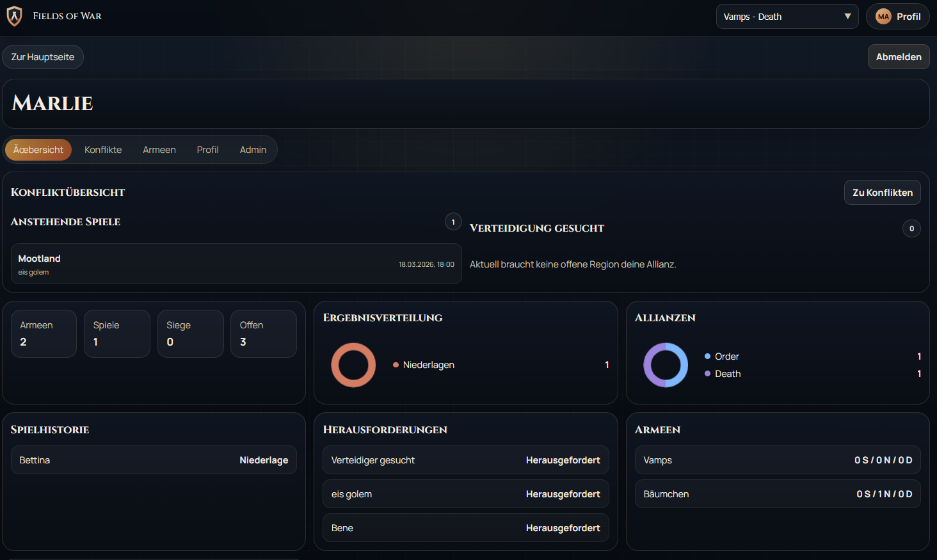Click the MA avatar icon
937x560 pixels.
883,17
